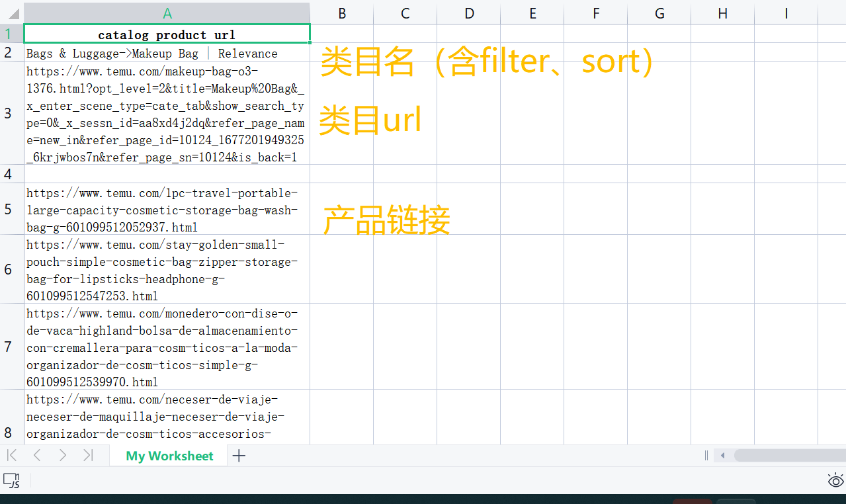The height and width of the screenshot is (504, 846).
Task: Go to the previous sheet tab
Action: tap(37, 455)
